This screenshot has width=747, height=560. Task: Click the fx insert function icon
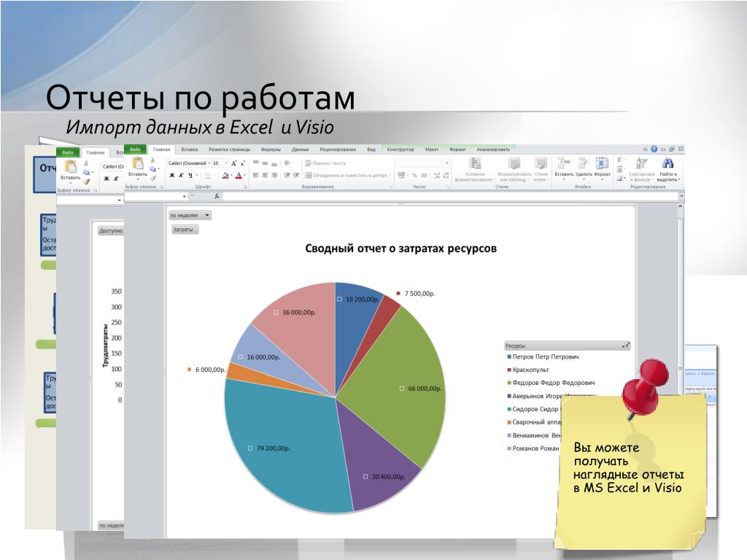click(217, 196)
